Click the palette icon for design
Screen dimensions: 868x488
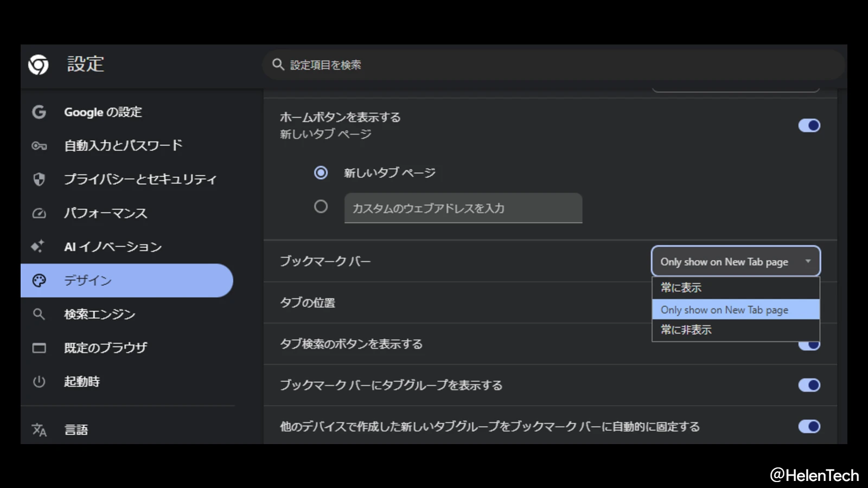[39, 280]
